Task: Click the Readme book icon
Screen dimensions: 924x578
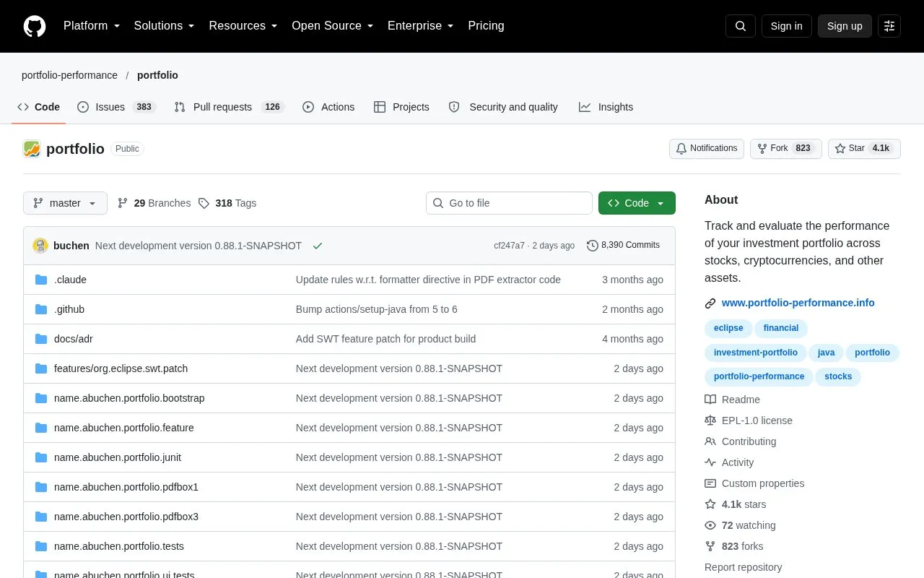Action: click(x=710, y=400)
